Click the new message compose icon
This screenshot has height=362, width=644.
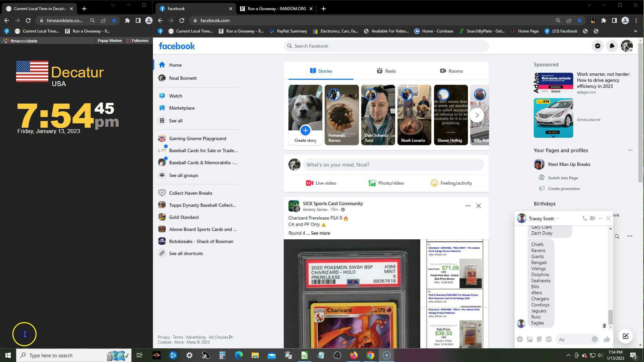625,336
